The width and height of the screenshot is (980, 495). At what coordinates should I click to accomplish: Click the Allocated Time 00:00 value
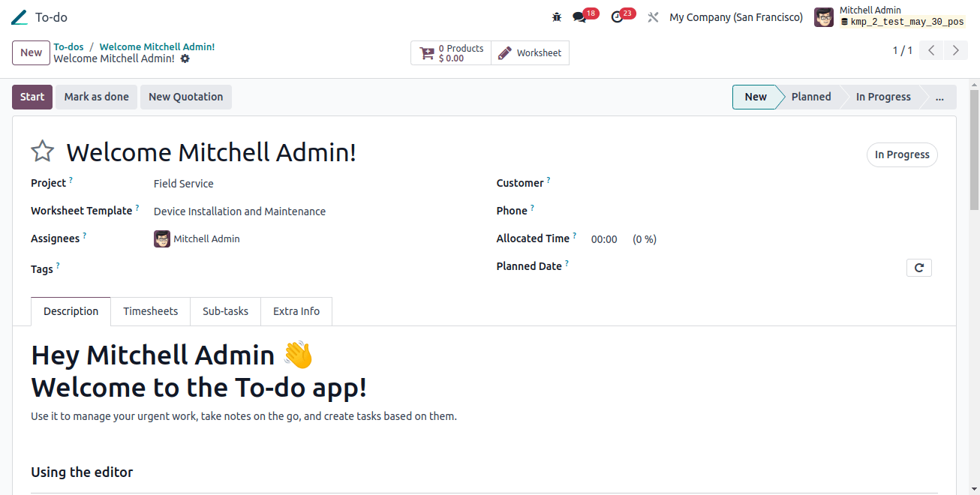tap(604, 239)
